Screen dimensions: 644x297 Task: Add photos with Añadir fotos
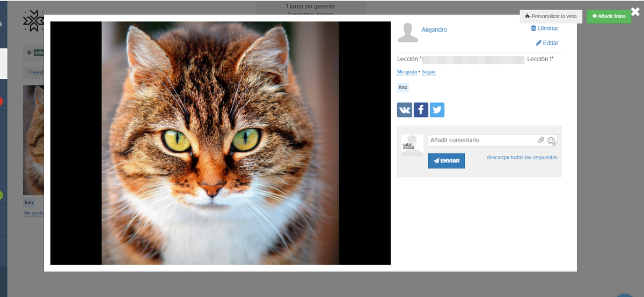point(609,17)
